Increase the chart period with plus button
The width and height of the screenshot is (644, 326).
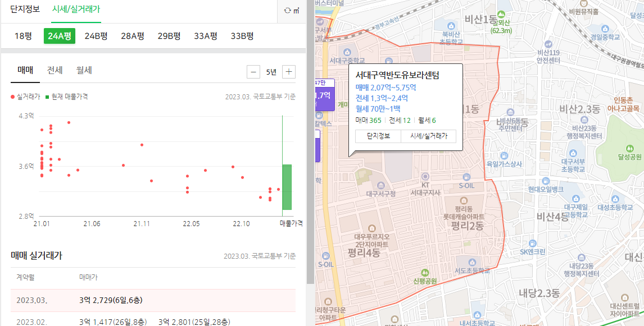tap(289, 72)
